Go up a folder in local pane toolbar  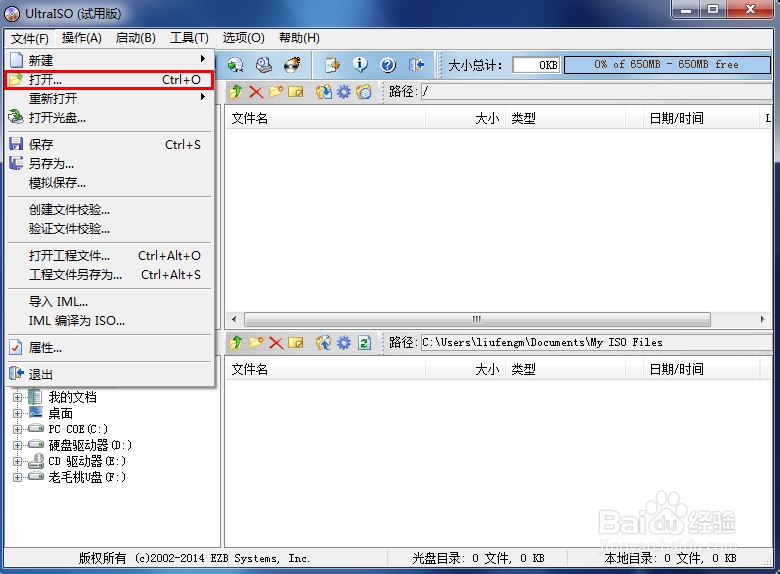[x=236, y=343]
